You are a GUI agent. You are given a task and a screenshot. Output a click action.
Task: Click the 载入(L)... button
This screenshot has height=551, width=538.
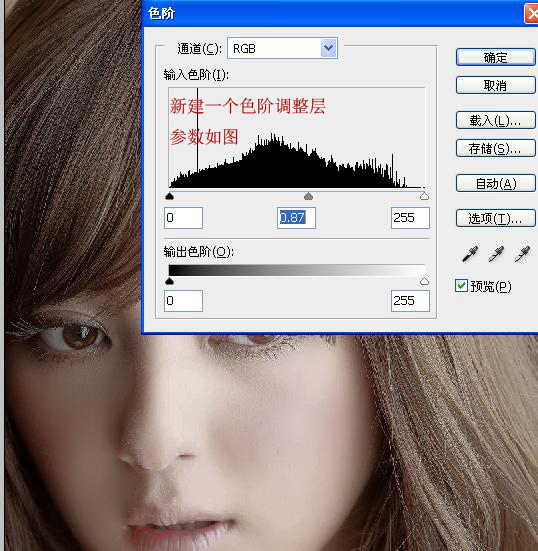pyautogui.click(x=495, y=121)
